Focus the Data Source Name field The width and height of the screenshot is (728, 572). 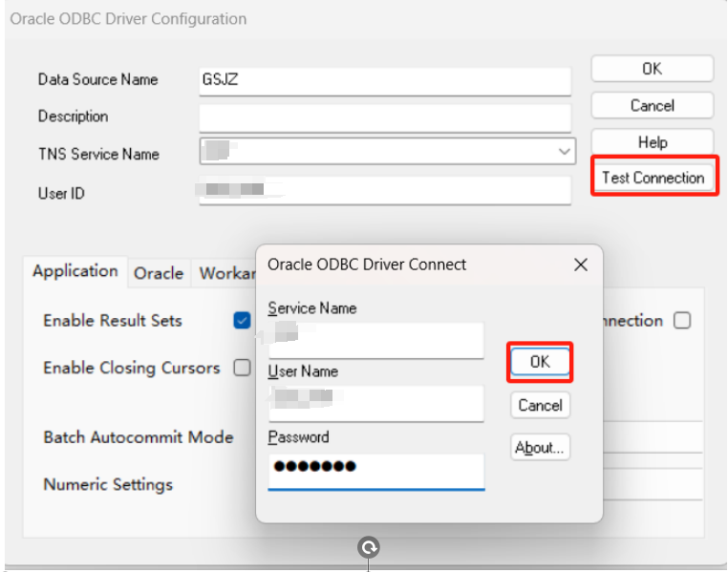[385, 82]
